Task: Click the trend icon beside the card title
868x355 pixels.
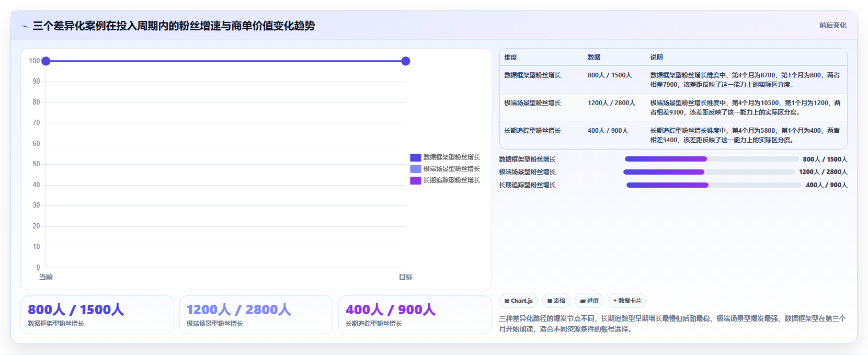Action: pyautogui.click(x=25, y=26)
